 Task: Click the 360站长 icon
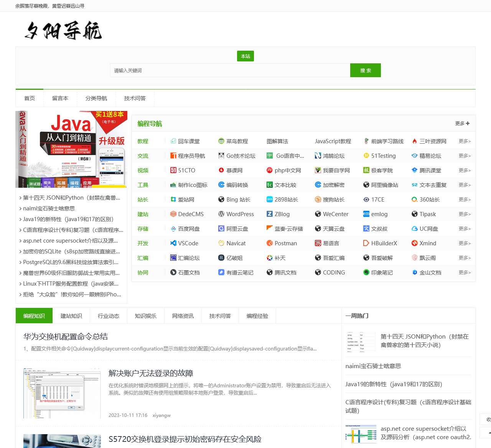pos(415,200)
